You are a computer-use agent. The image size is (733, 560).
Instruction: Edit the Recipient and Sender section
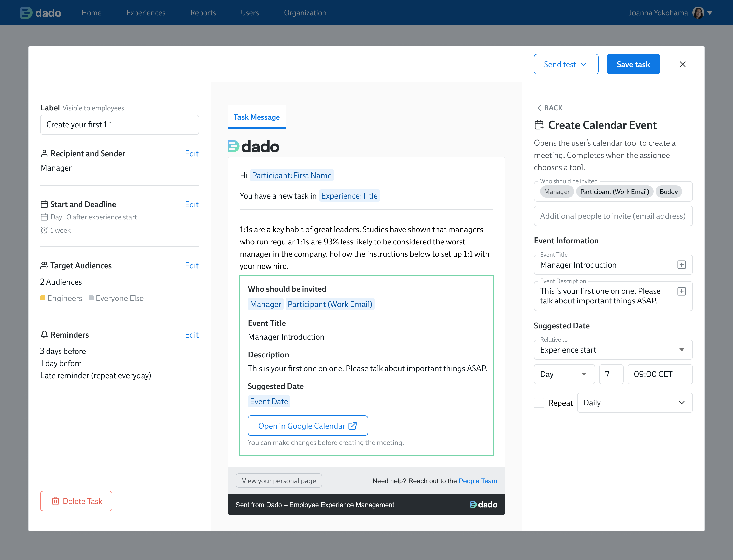[192, 153]
